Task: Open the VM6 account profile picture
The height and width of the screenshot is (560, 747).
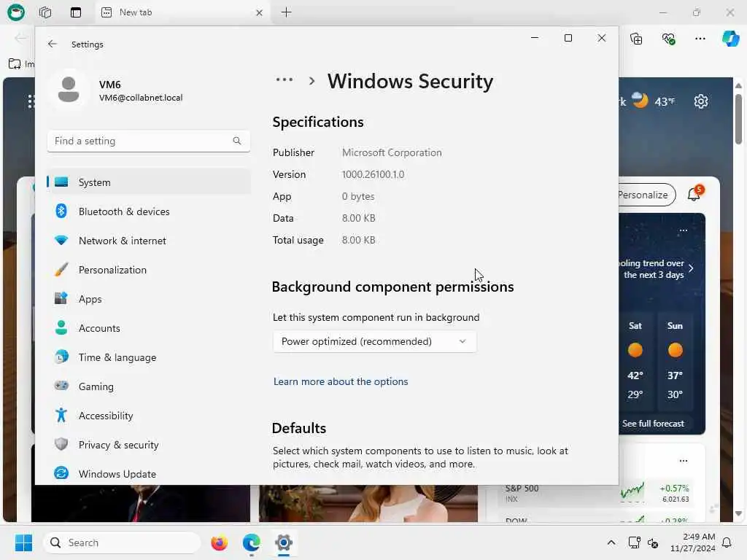Action: click(x=69, y=90)
